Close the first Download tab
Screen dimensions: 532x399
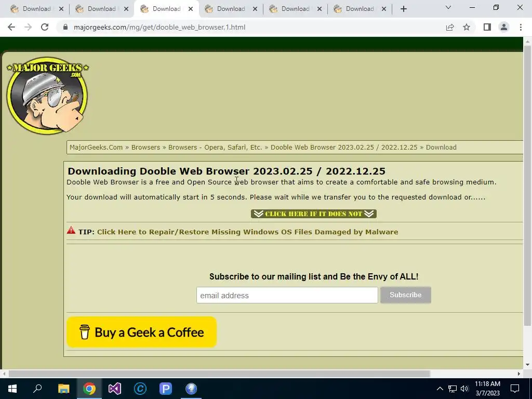61,9
